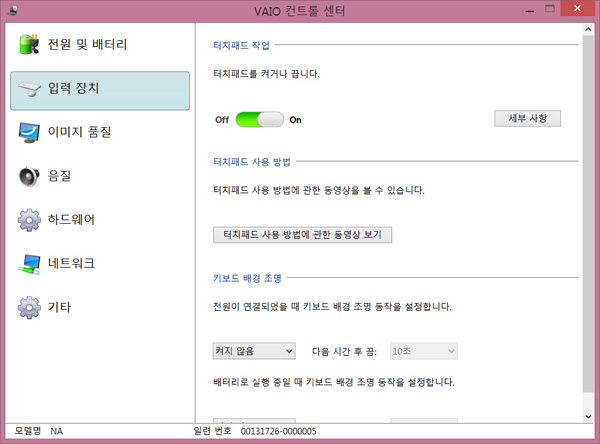Open the 기타 category
The height and width of the screenshot is (444, 600).
point(100,307)
